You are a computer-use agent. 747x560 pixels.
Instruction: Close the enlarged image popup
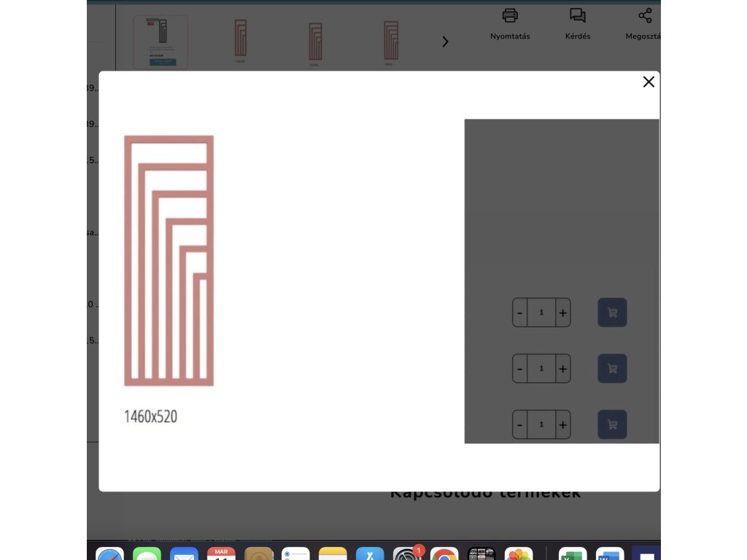[649, 82]
